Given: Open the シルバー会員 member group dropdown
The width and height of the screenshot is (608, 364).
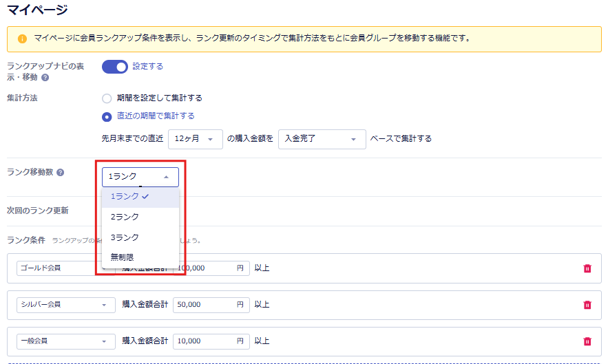Looking at the screenshot, I should tap(65, 304).
